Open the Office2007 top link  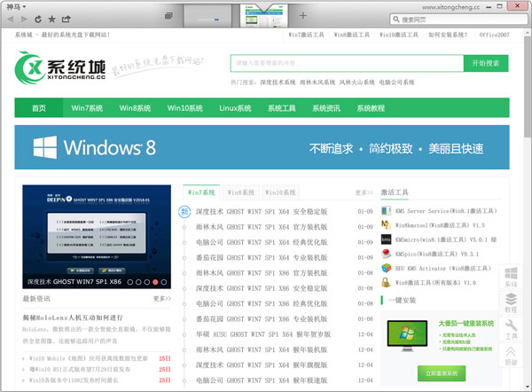[x=495, y=35]
